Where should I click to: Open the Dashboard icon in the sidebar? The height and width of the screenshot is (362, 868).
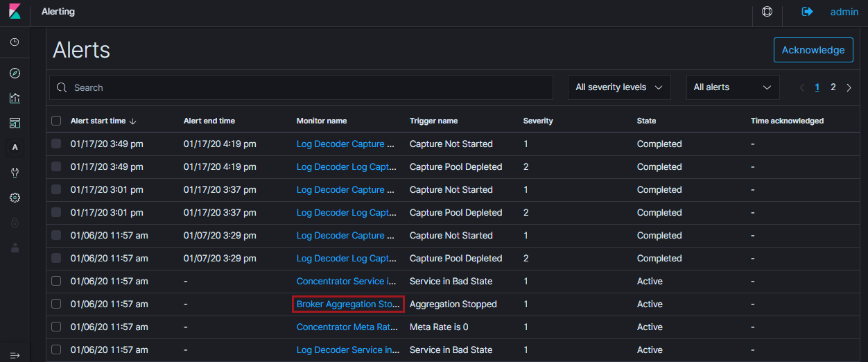pos(15,123)
